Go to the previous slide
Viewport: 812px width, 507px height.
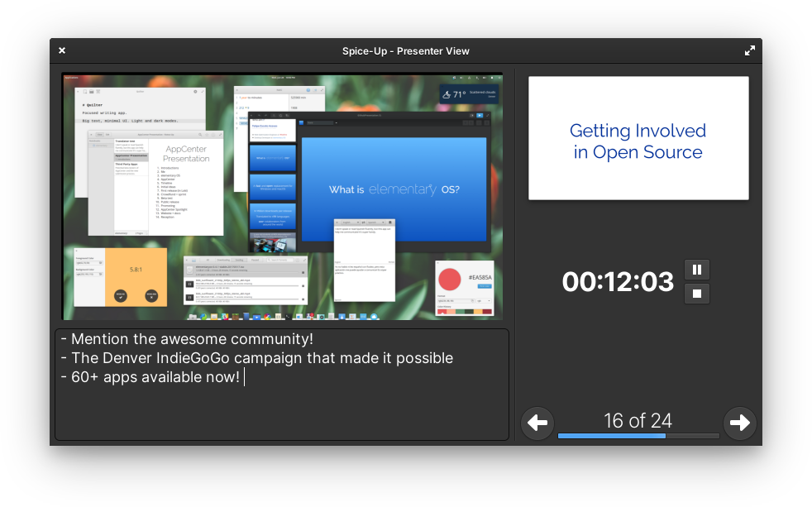pos(537,423)
